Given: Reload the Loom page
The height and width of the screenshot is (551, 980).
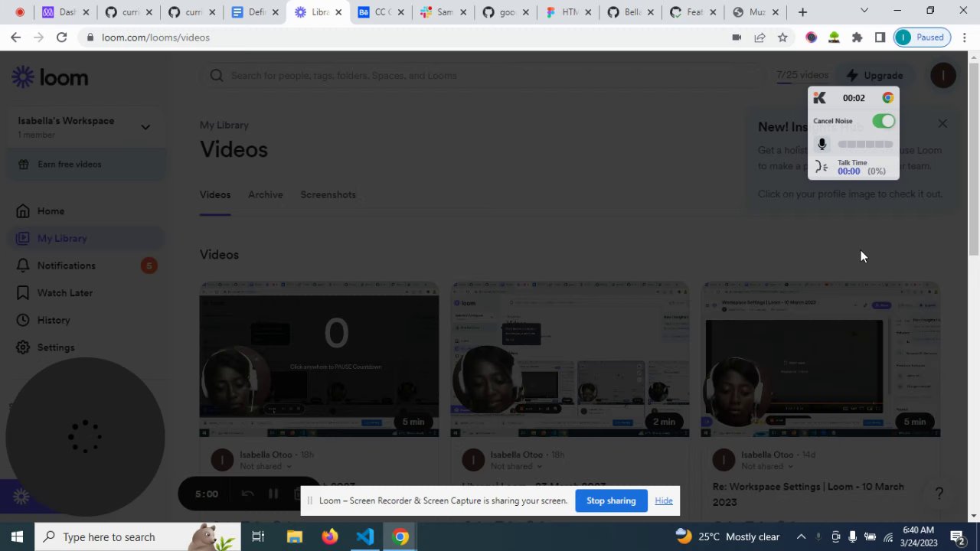Looking at the screenshot, I should [x=61, y=37].
